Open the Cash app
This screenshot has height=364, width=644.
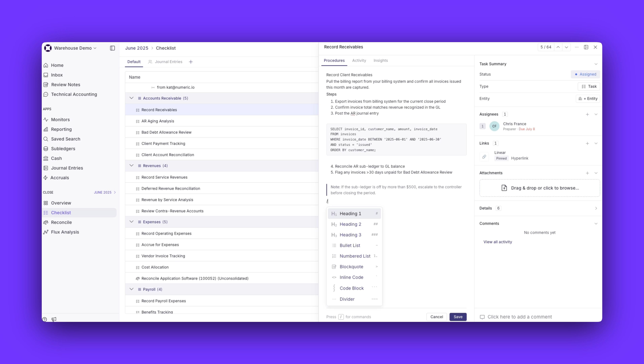(56, 158)
